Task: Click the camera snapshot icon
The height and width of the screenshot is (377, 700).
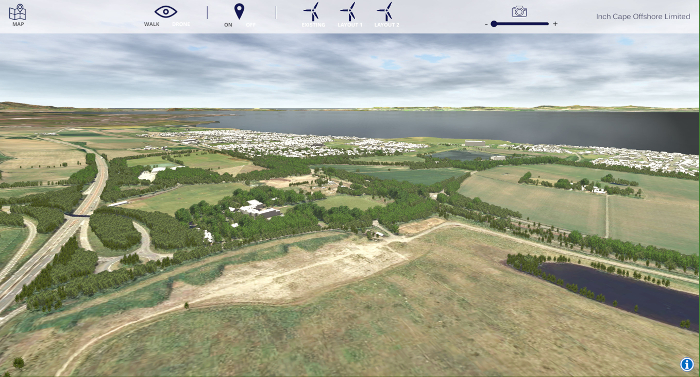Action: point(519,12)
